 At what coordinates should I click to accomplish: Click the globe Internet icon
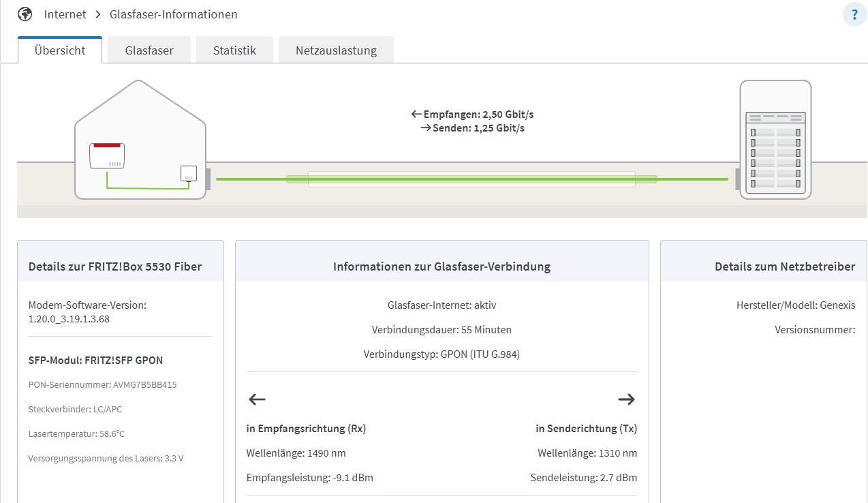pos(25,14)
